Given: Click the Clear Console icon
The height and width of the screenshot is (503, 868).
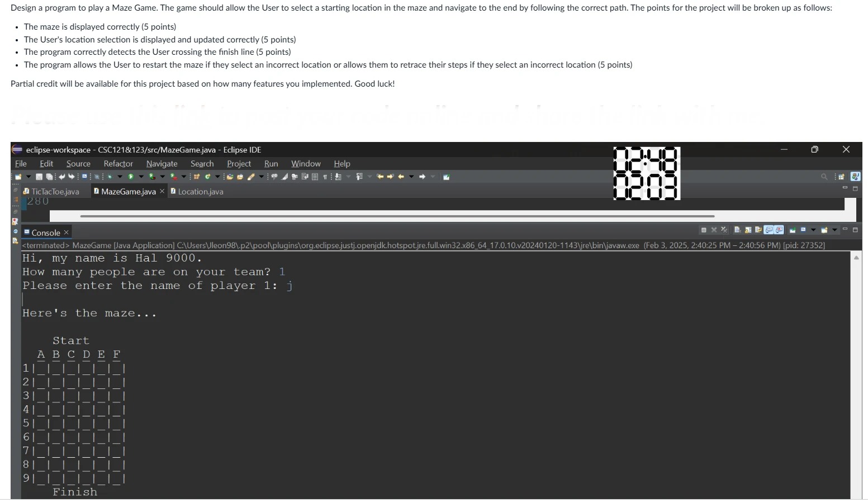Looking at the screenshot, I should 737,230.
